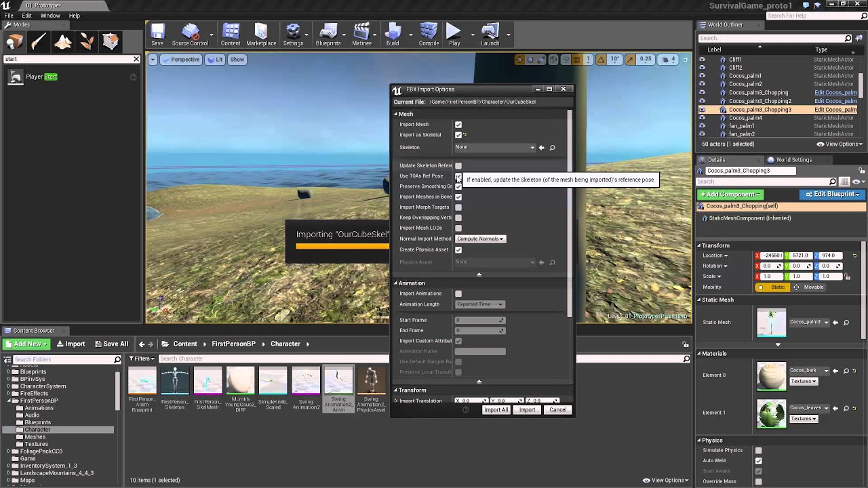The image size is (868, 488).
Task: Expand the Blueprints folder
Action: 9,372
